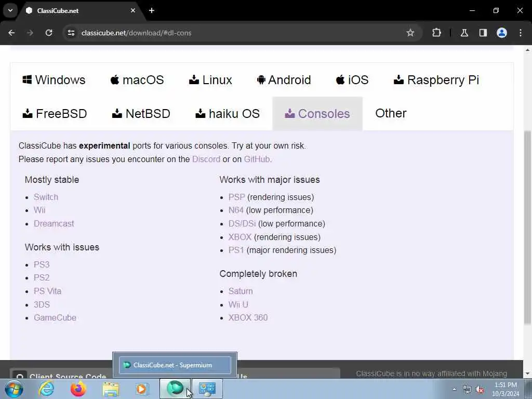
Task: Open the PSP download link
Action: coord(236,197)
